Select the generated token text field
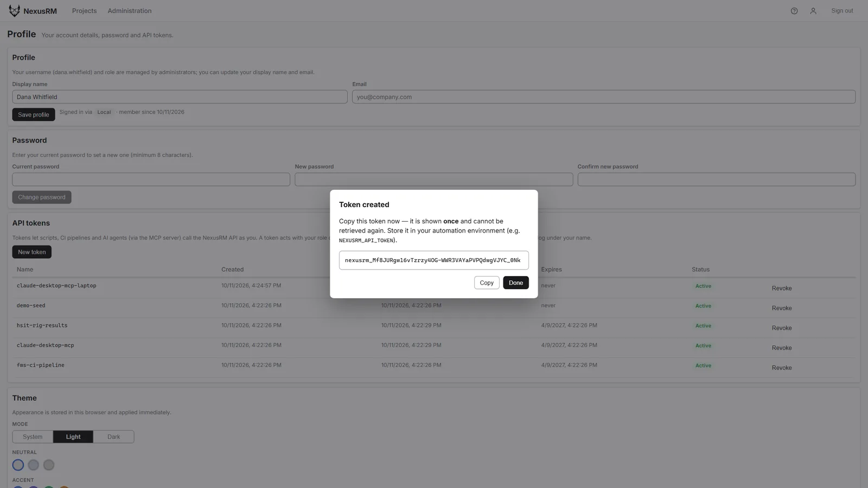 coord(434,260)
